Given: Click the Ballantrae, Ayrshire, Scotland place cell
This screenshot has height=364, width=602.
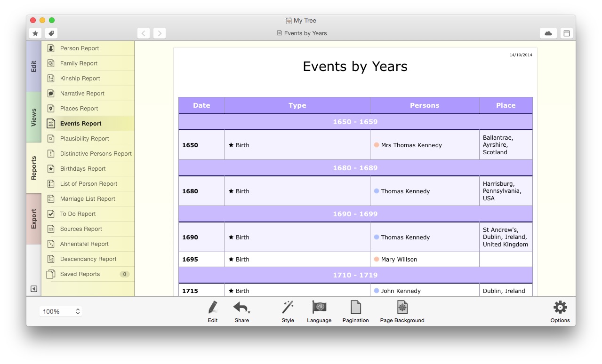Looking at the screenshot, I should (506, 145).
